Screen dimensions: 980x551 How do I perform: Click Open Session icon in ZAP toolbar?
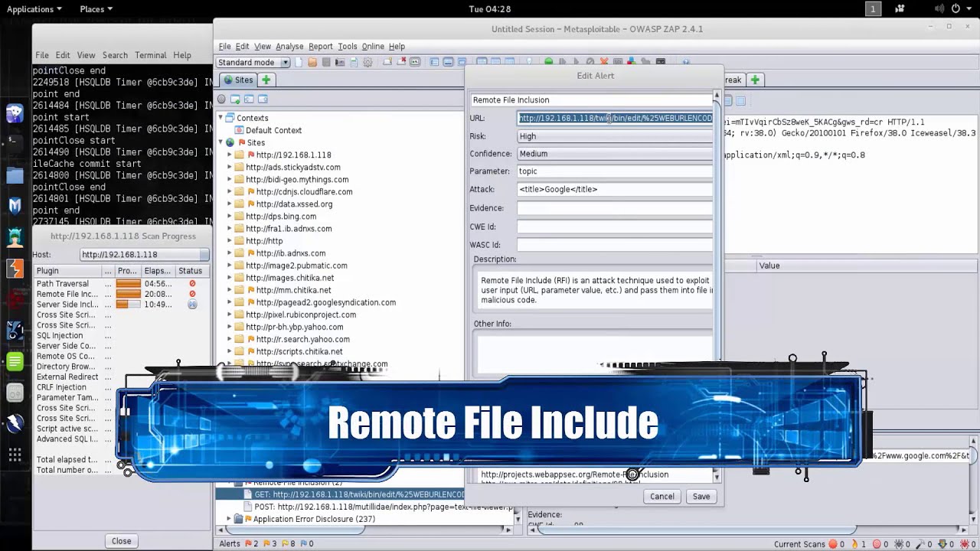coord(312,62)
